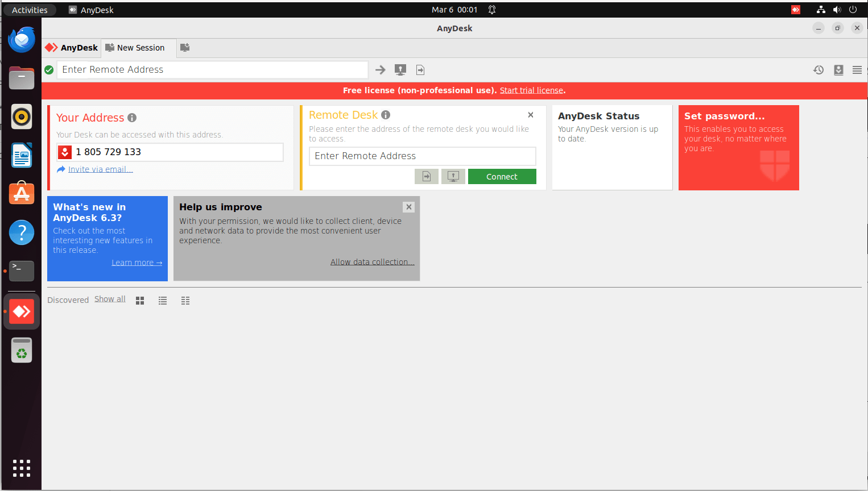Click Allow data collection link
This screenshot has height=491, width=868.
click(373, 262)
